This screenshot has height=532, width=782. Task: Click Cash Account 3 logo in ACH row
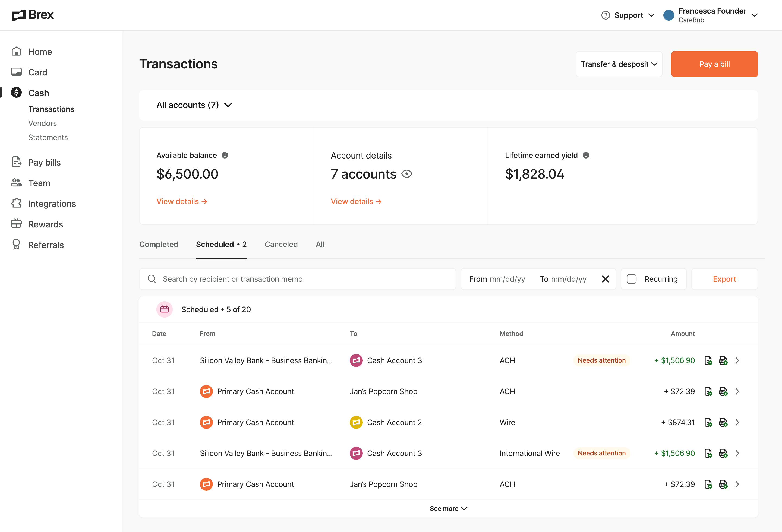coord(356,360)
